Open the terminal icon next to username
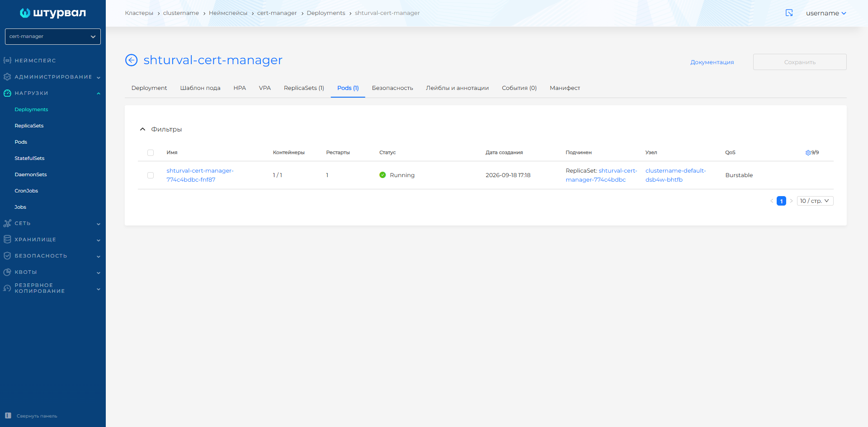This screenshot has width=868, height=427. 789,13
